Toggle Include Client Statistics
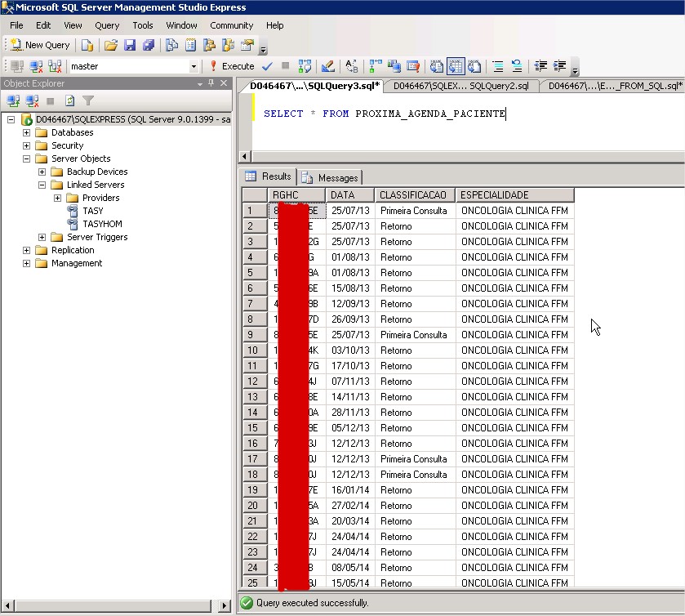 click(x=393, y=66)
